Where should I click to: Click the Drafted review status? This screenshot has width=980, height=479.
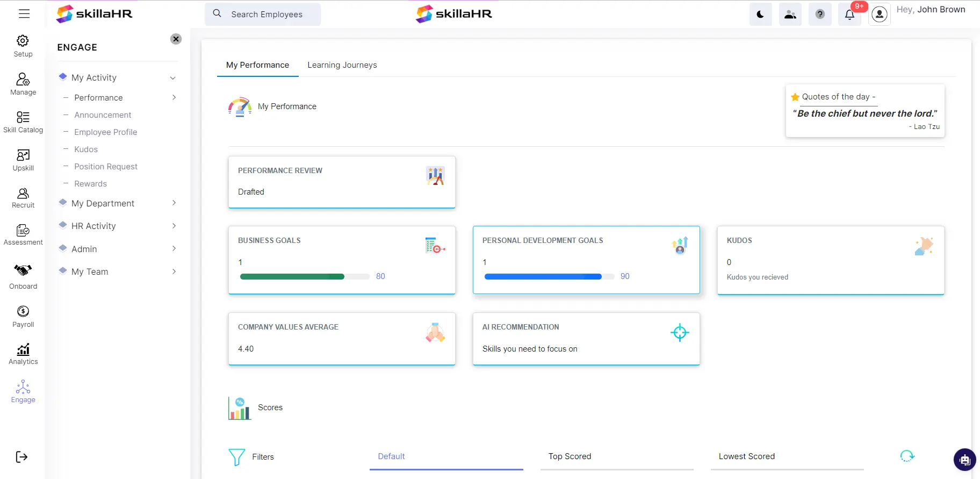pos(251,192)
